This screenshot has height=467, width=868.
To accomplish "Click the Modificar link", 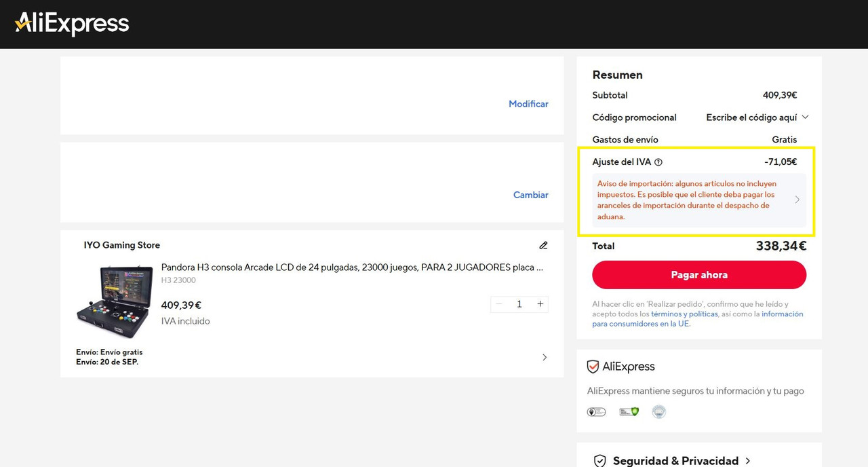I will pyautogui.click(x=528, y=104).
